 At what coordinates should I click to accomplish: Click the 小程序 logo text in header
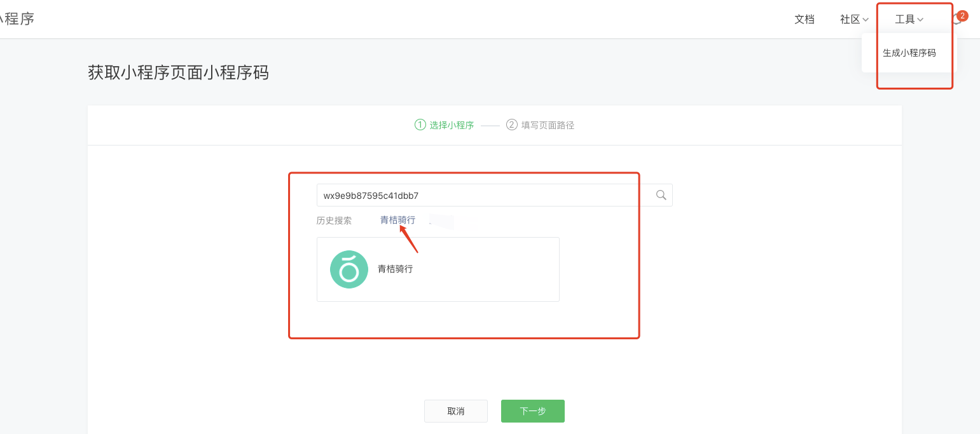tap(17, 19)
